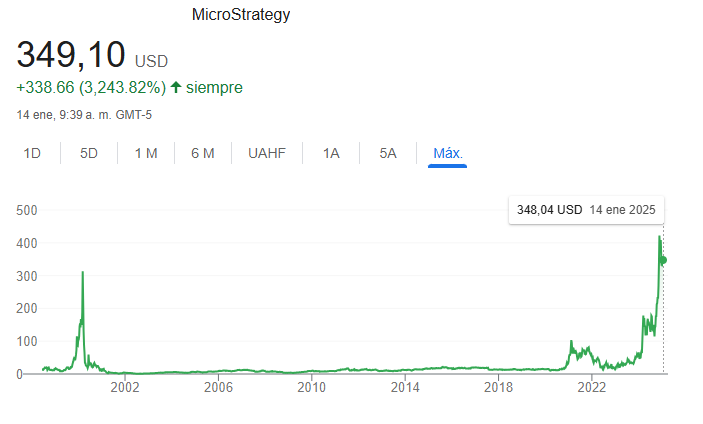Click the 2010 x-axis label
The width and height of the screenshot is (703, 424).
[311, 387]
